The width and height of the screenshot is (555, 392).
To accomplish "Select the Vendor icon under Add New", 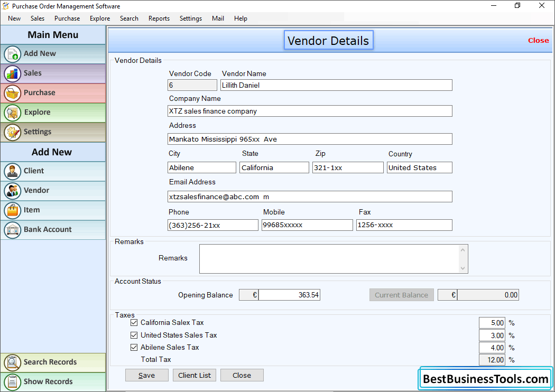I will point(13,191).
